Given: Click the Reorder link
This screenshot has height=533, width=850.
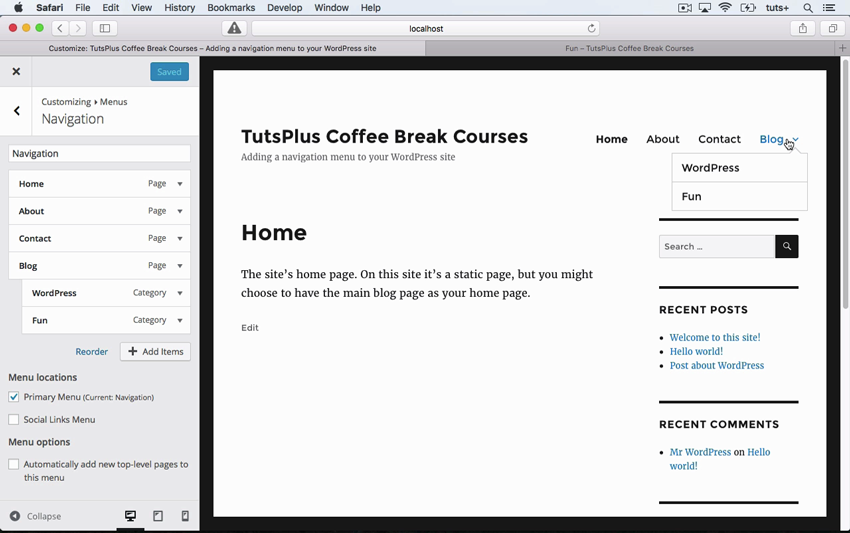Looking at the screenshot, I should tap(92, 351).
